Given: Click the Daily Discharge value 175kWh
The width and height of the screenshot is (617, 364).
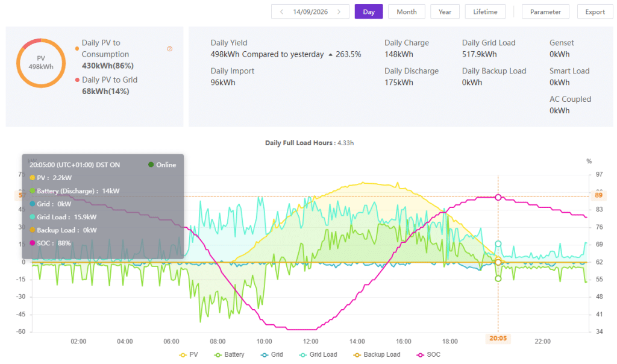Looking at the screenshot, I should (x=399, y=83).
